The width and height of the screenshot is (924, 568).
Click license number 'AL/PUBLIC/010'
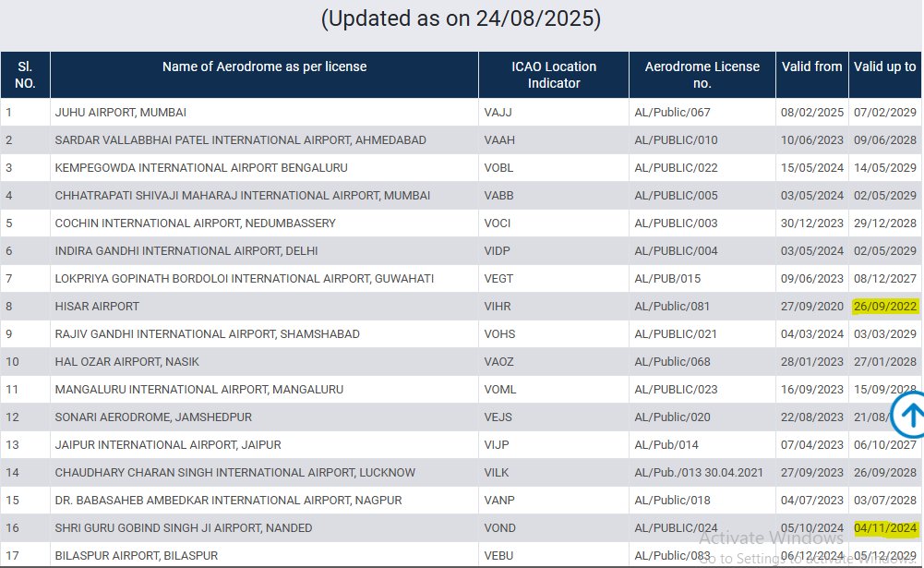[x=676, y=139]
